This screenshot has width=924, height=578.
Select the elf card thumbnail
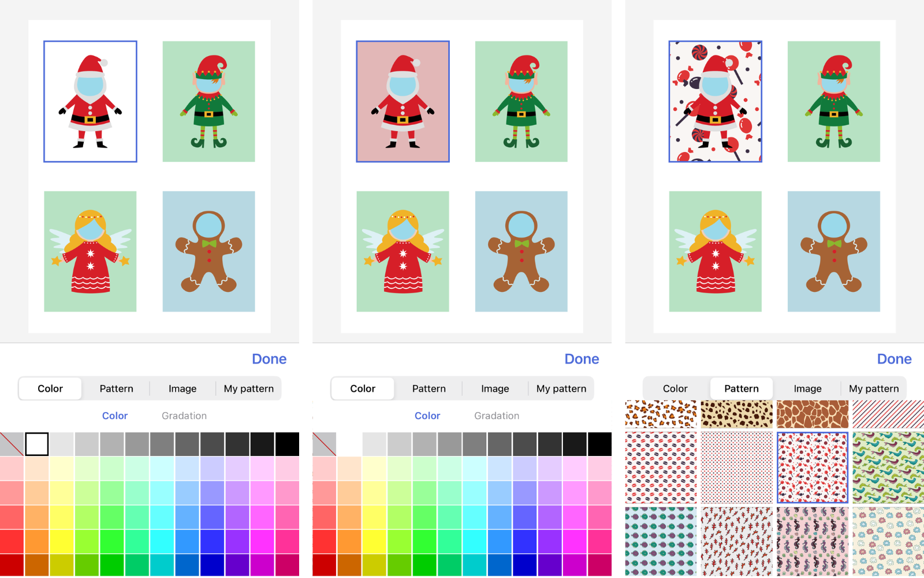[208, 102]
